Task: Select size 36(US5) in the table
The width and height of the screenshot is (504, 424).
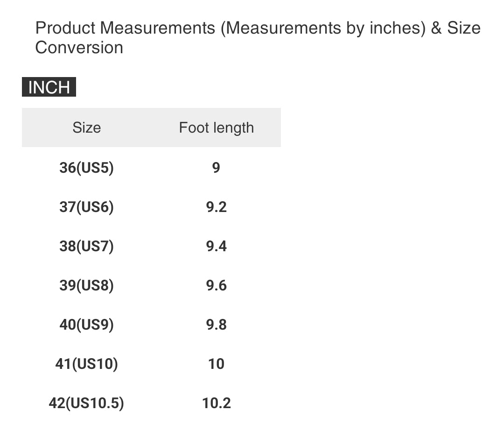Action: [86, 168]
